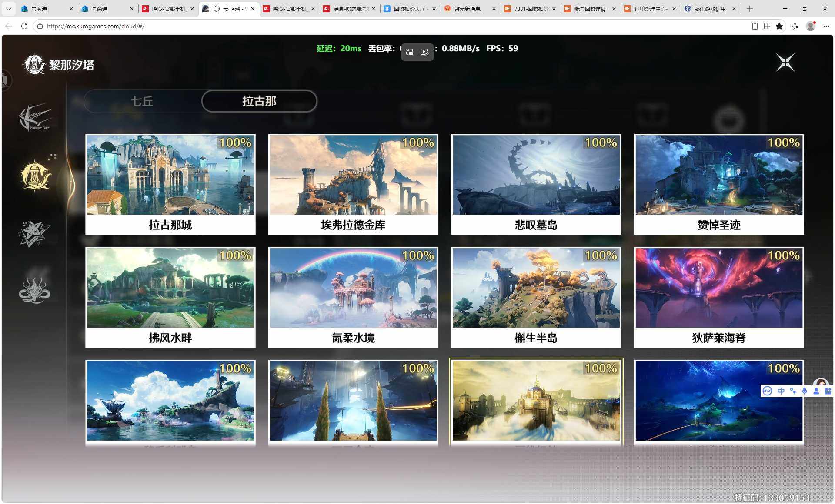Select the highlighted golden Rinascita emblem
The width and height of the screenshot is (835, 504).
[x=36, y=176]
